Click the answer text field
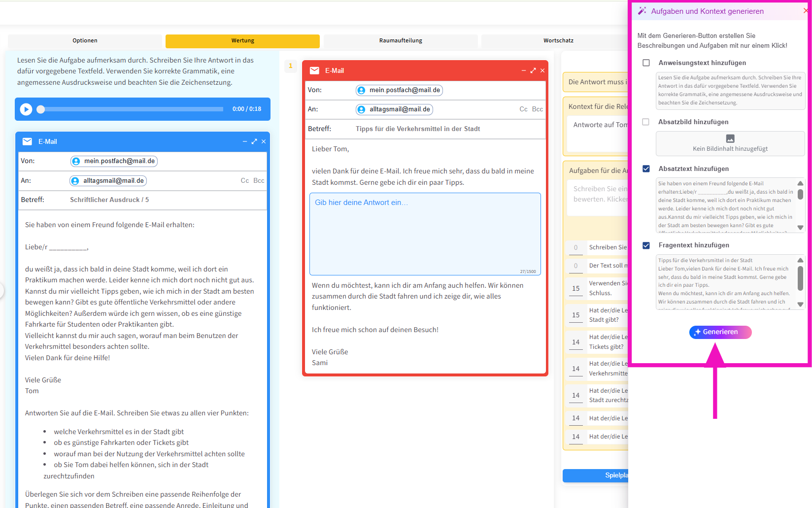The image size is (812, 508). [x=425, y=234]
